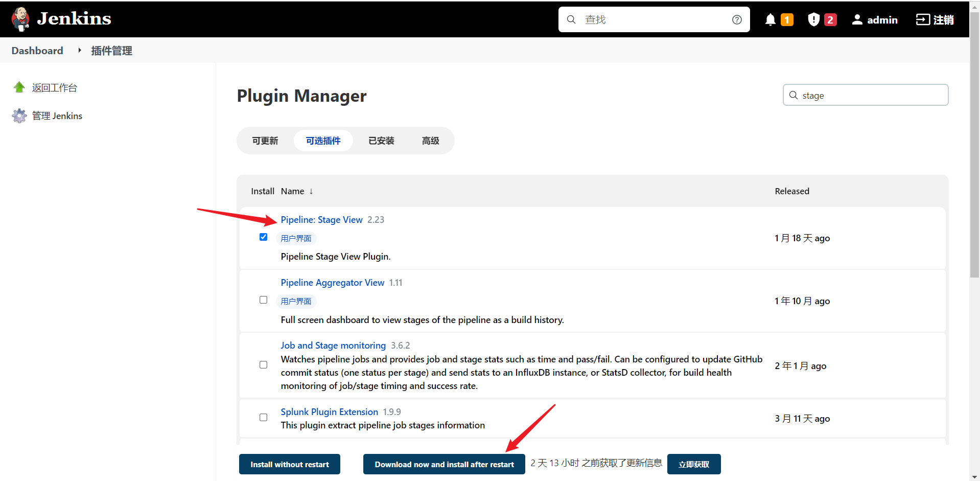The width and height of the screenshot is (980, 481).
Task: Click the 用户界面 tag under Pipeline: Stage View
Action: click(x=296, y=238)
